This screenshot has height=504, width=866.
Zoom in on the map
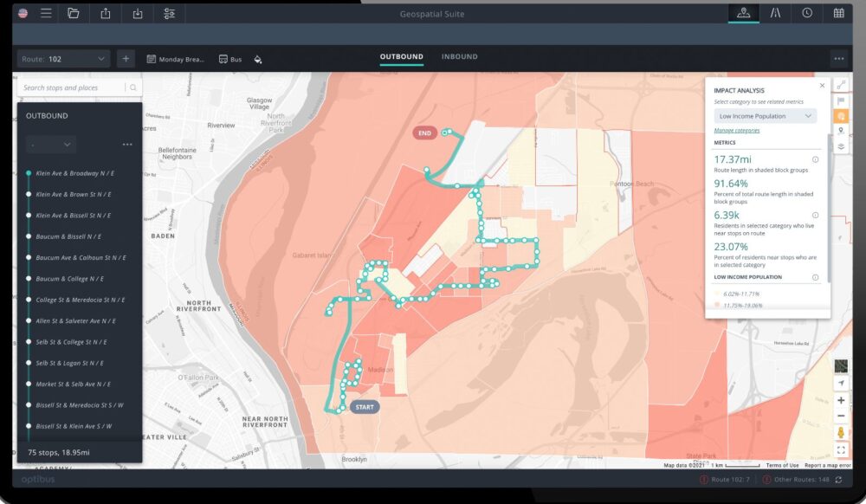pyautogui.click(x=841, y=400)
